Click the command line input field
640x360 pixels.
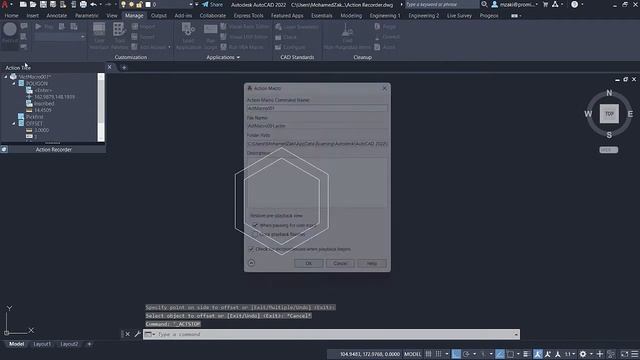(335, 334)
